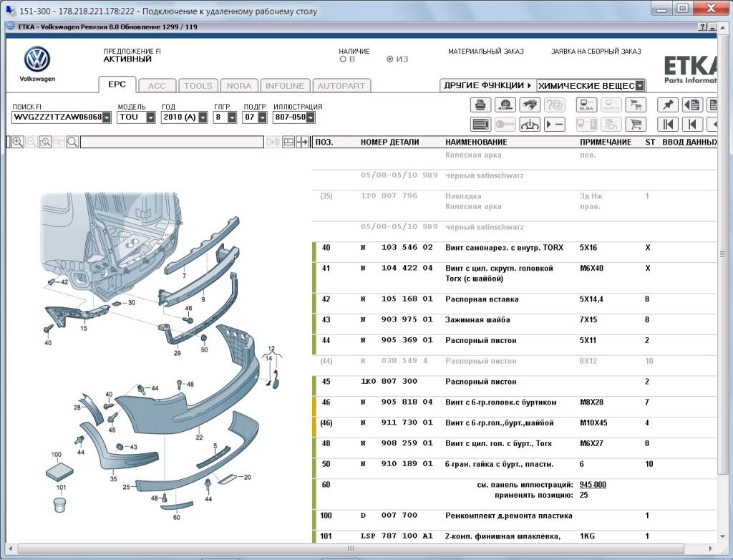The image size is (733, 560).
Task: Click the zoom region magnifier icon
Action: point(45,142)
